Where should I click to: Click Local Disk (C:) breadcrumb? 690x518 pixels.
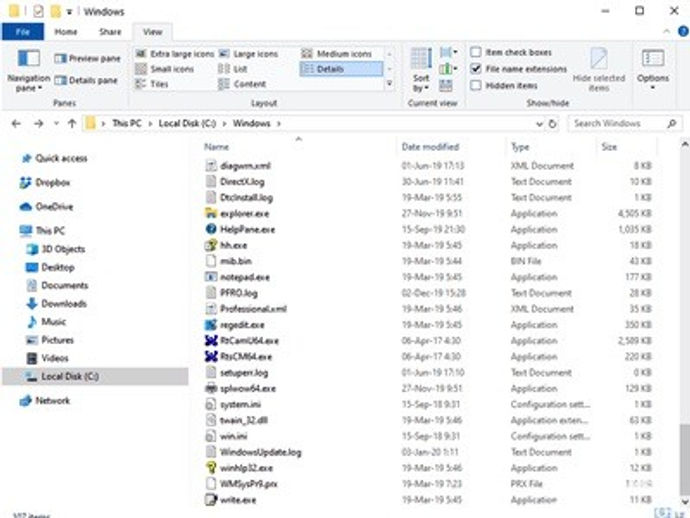(187, 123)
